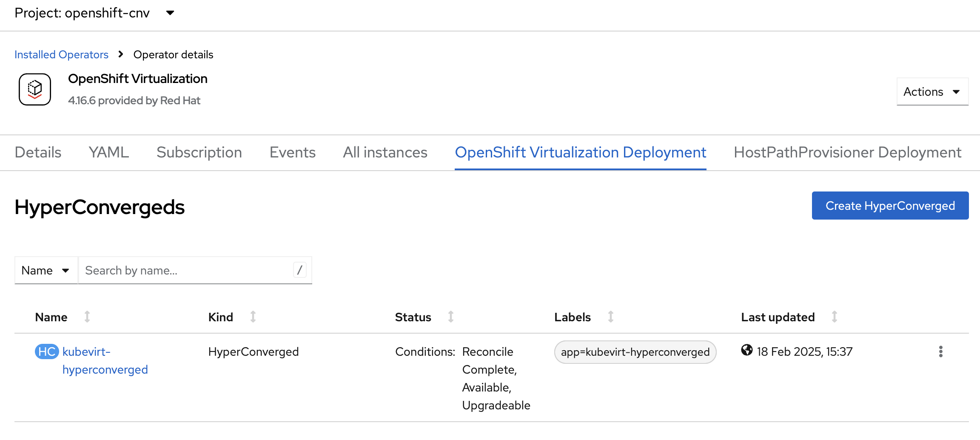980x440 pixels.
Task: Open the Actions dropdown menu
Action: tap(932, 91)
